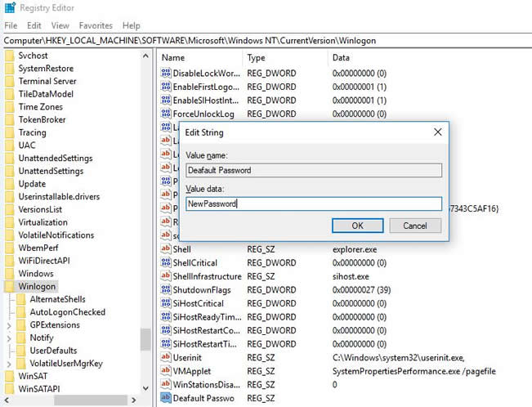Screen dimensions: 532x407
Task: Cancel the Edit String dialog
Action: pos(415,226)
